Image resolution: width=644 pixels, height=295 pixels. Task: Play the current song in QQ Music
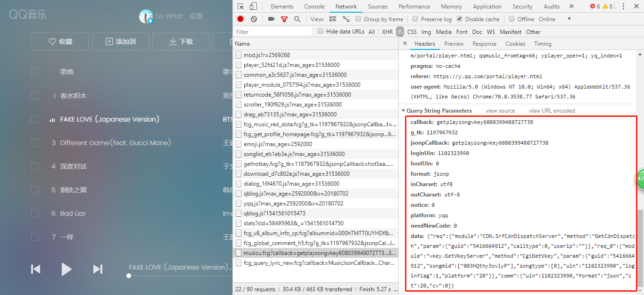[x=66, y=269]
